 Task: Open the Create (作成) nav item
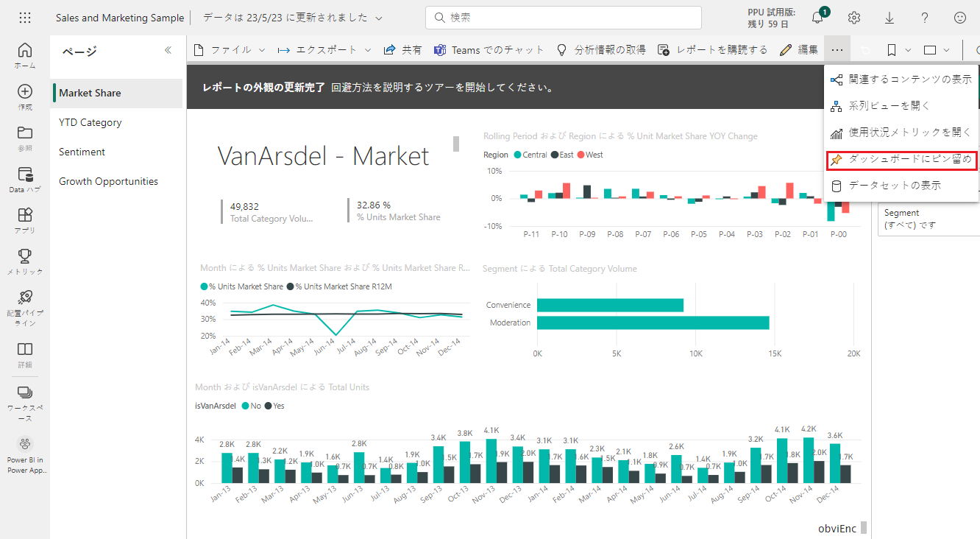coord(25,96)
